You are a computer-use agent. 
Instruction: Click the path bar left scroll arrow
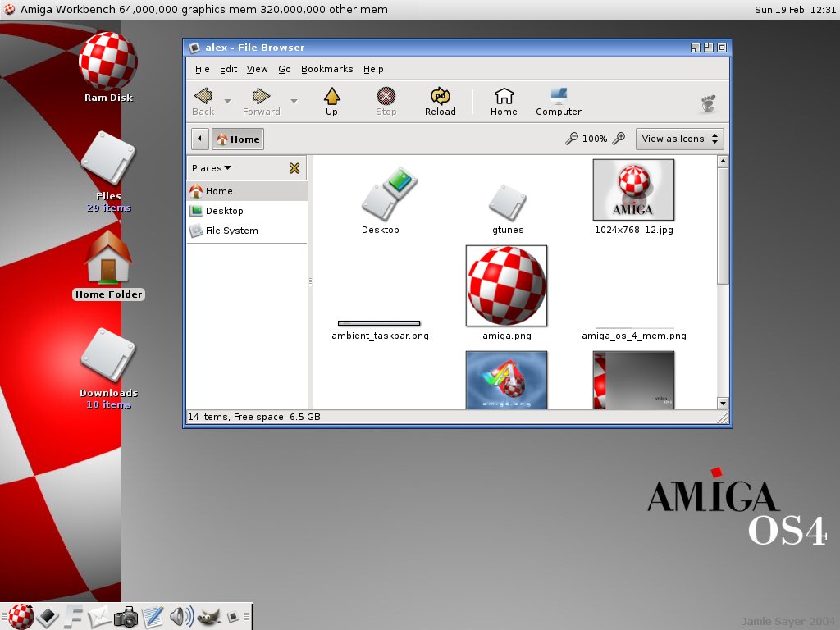click(x=200, y=139)
